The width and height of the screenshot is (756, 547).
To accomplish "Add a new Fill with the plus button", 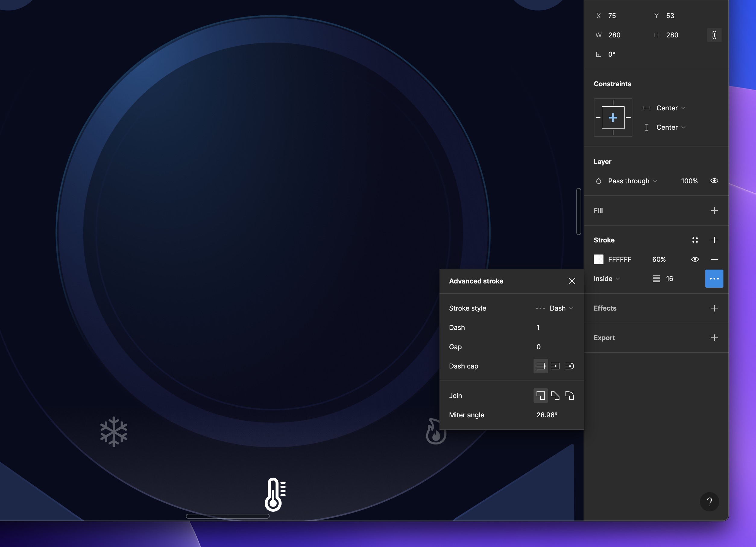I will (x=714, y=210).
